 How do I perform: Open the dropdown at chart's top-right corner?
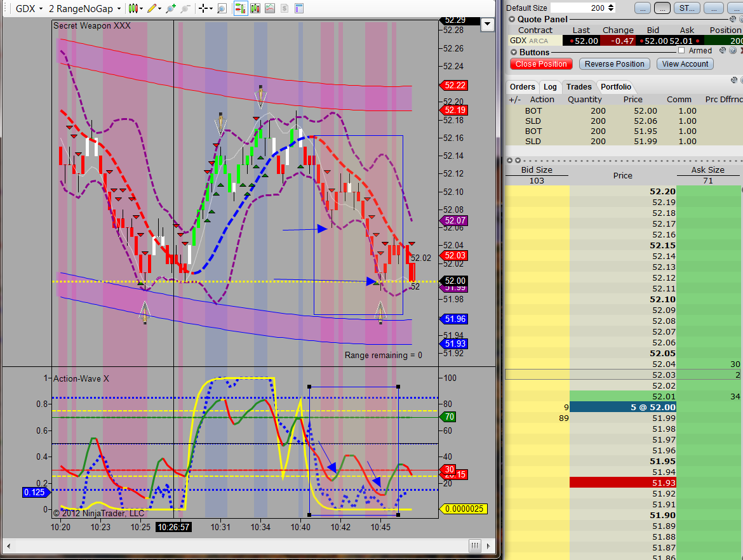tap(487, 24)
